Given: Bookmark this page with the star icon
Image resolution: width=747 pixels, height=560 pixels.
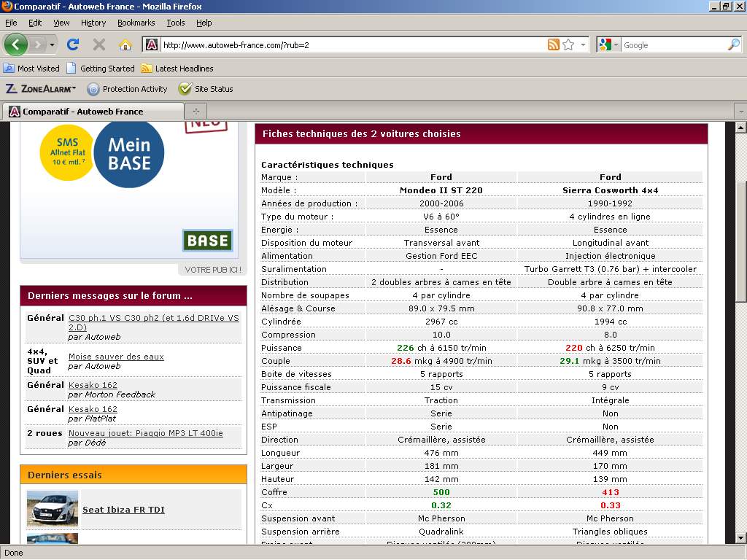Looking at the screenshot, I should click(568, 45).
